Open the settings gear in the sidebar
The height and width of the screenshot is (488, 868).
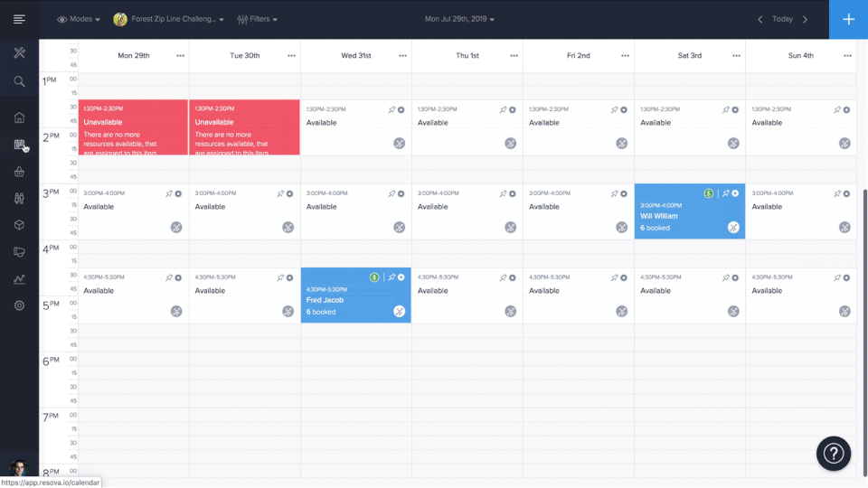(x=19, y=305)
